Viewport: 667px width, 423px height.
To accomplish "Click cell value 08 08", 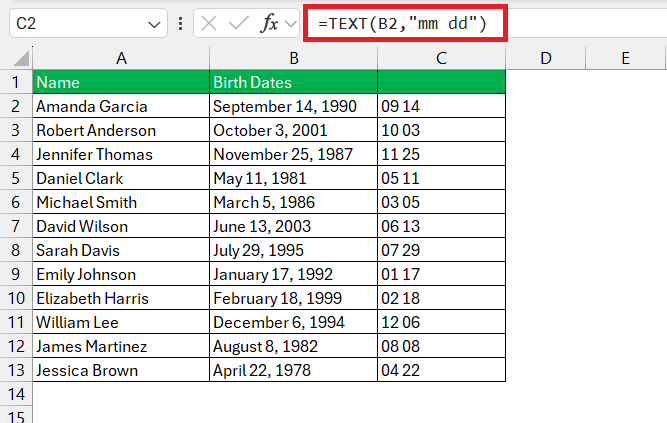I will tap(442, 346).
